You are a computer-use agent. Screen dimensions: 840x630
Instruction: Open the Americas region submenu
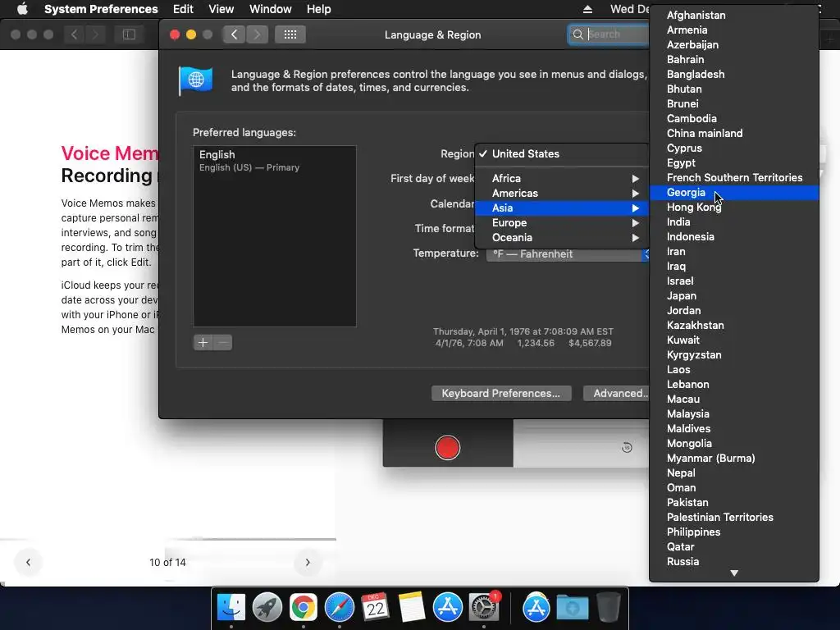point(561,194)
